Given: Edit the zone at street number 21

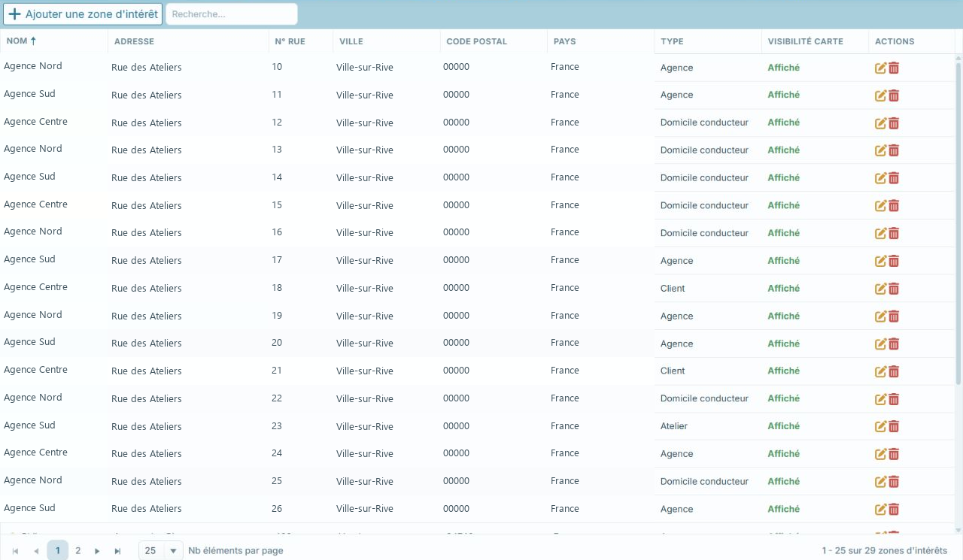Looking at the screenshot, I should pyautogui.click(x=880, y=371).
